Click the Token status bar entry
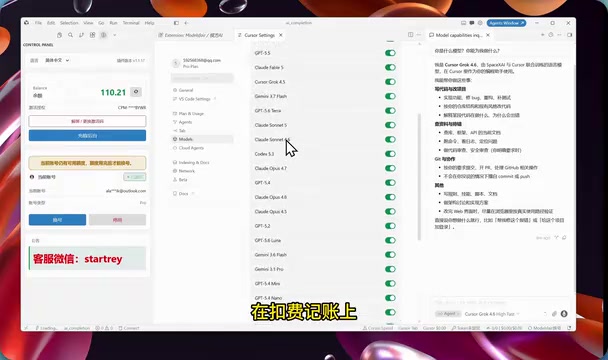The image size is (608, 360). coord(466,328)
